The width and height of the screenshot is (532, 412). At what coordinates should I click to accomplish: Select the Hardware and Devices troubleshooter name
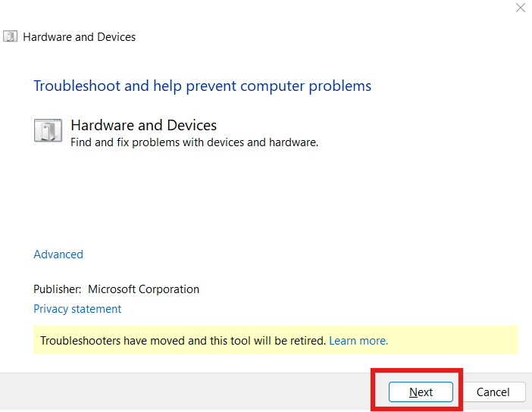(x=143, y=125)
